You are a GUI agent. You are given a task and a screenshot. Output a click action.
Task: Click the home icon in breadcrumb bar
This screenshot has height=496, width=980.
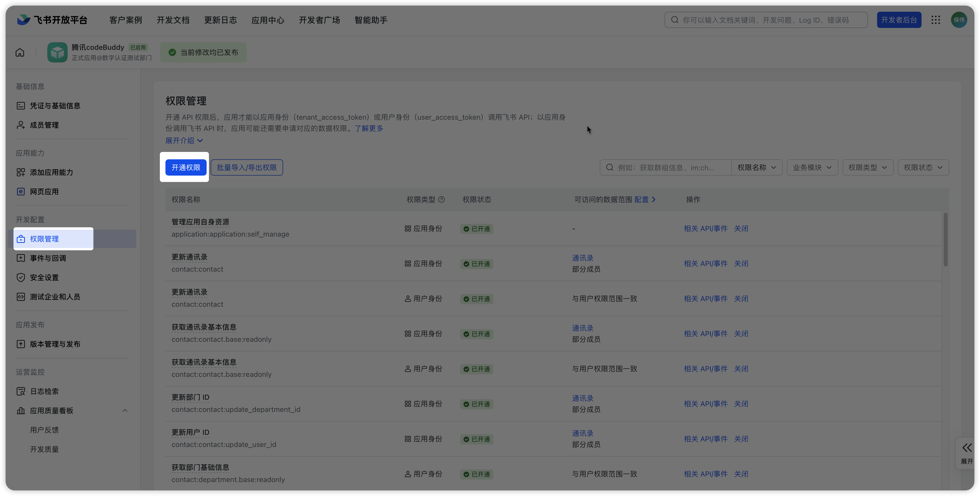(x=20, y=53)
